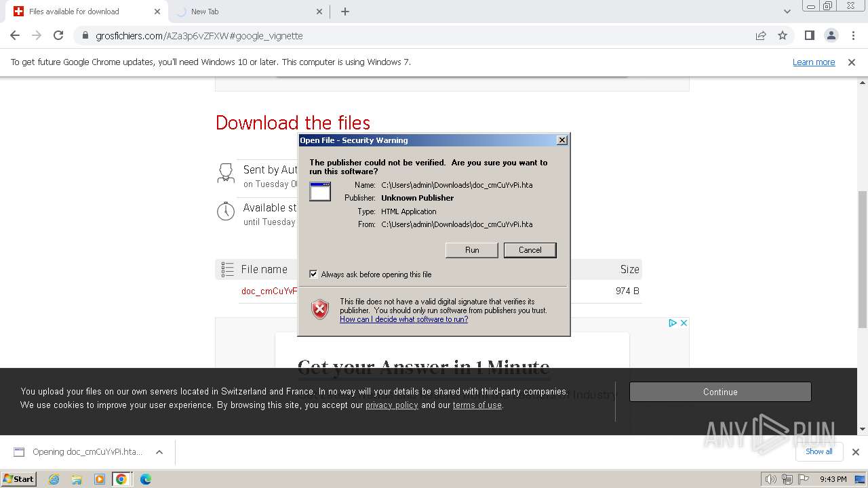This screenshot has height=488, width=868.
Task: Click the Size column header
Action: click(629, 269)
